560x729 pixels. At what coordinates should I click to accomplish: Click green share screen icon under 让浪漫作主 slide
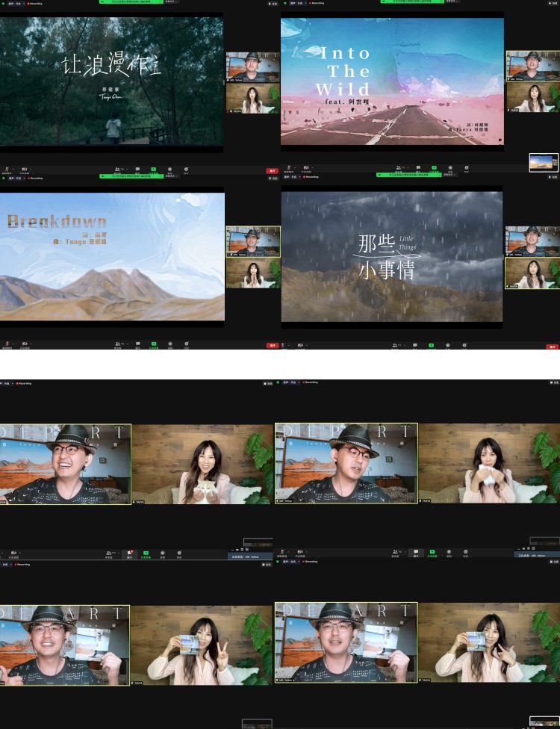[x=153, y=170]
